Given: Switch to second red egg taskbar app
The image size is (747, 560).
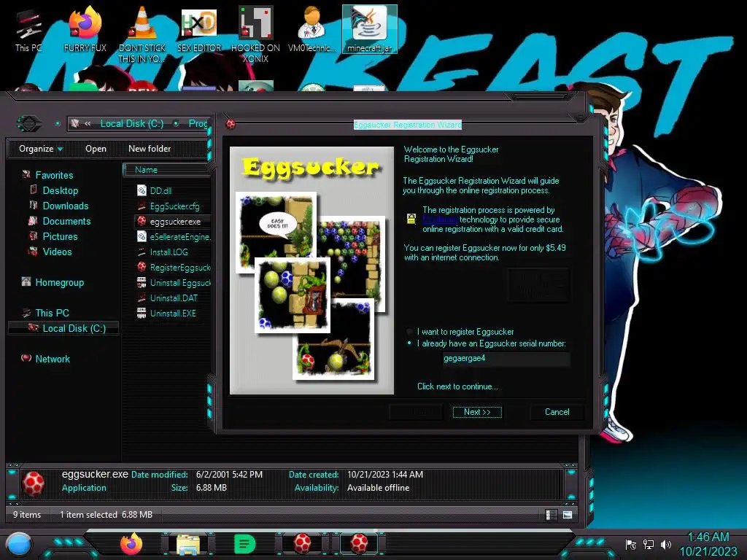Looking at the screenshot, I should pyautogui.click(x=359, y=543).
